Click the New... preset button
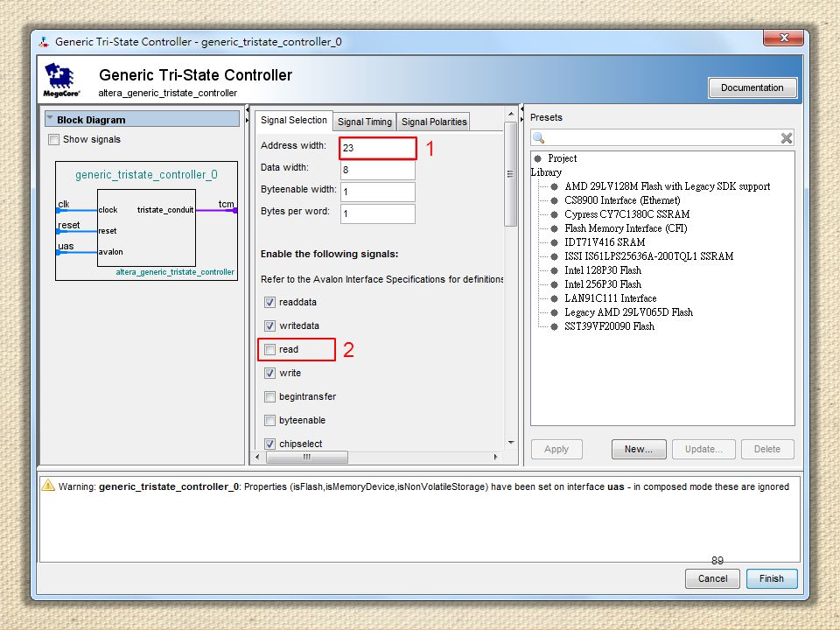The width and height of the screenshot is (840, 630). tap(639, 449)
